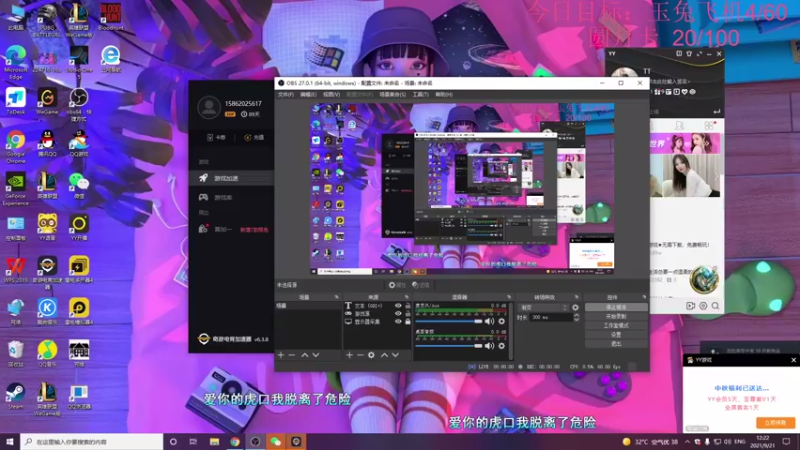Image resolution: width=800 pixels, height=450 pixels.
Task: Open the video camera icon at the bottom of the YY window
Action: [690, 306]
